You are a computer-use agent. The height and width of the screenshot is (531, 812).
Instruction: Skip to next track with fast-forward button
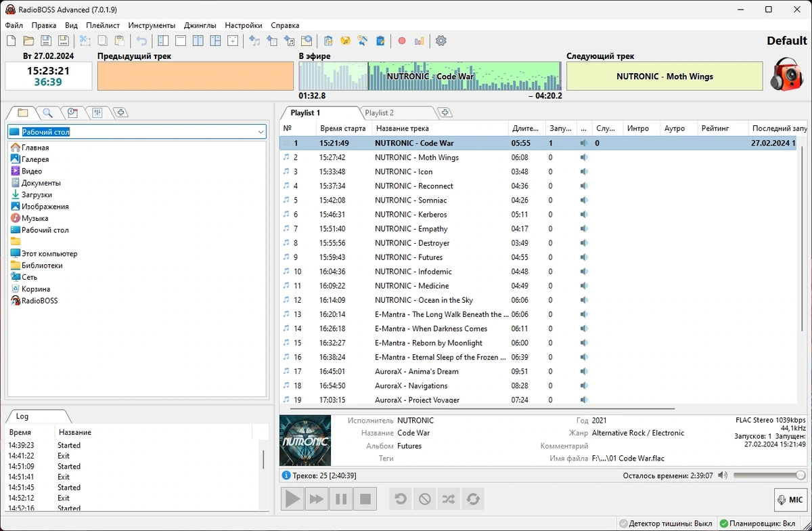(x=317, y=499)
